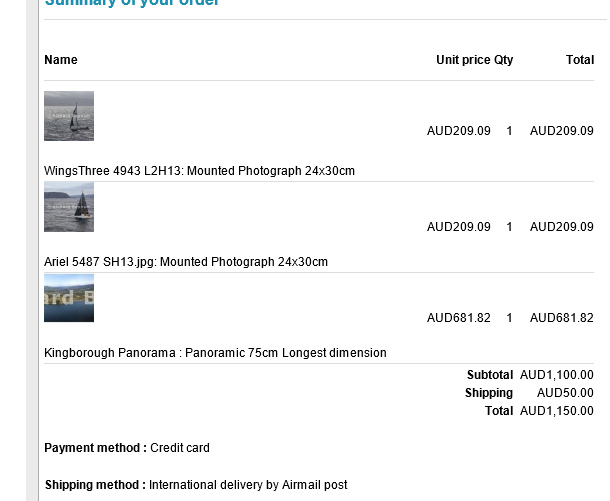The image size is (610, 501).
Task: Select the Kingborough Panorama product description
Action: coord(215,353)
